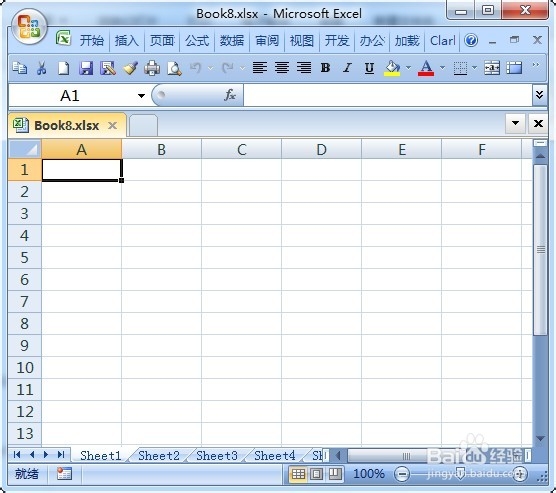Open Help with the question mark icon
Screen dimensions: 556x493
tap(471, 40)
